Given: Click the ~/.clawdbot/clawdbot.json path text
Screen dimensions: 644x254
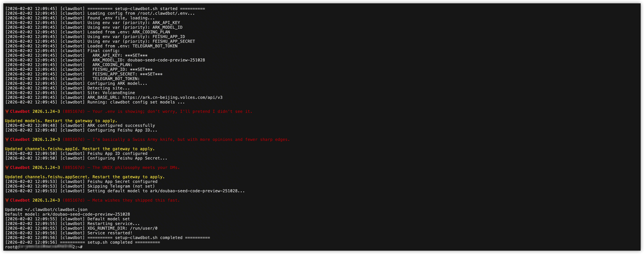Looking at the screenshot, I should coord(56,210).
